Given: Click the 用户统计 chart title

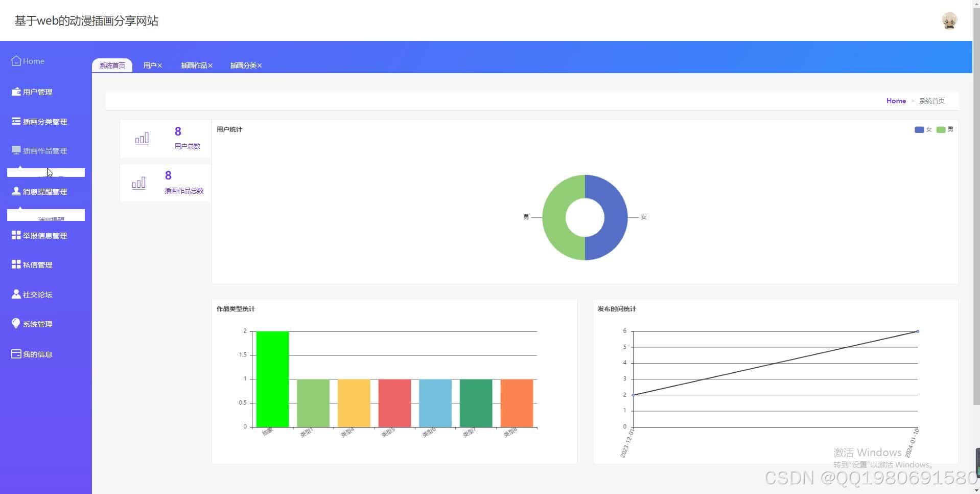Looking at the screenshot, I should (x=229, y=129).
